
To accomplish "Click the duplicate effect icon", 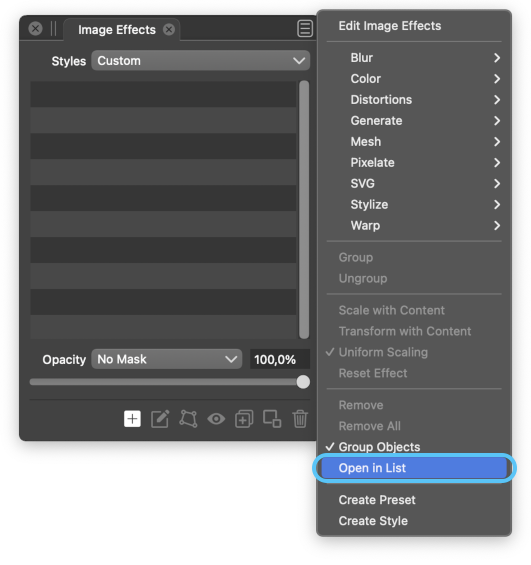I will click(244, 419).
